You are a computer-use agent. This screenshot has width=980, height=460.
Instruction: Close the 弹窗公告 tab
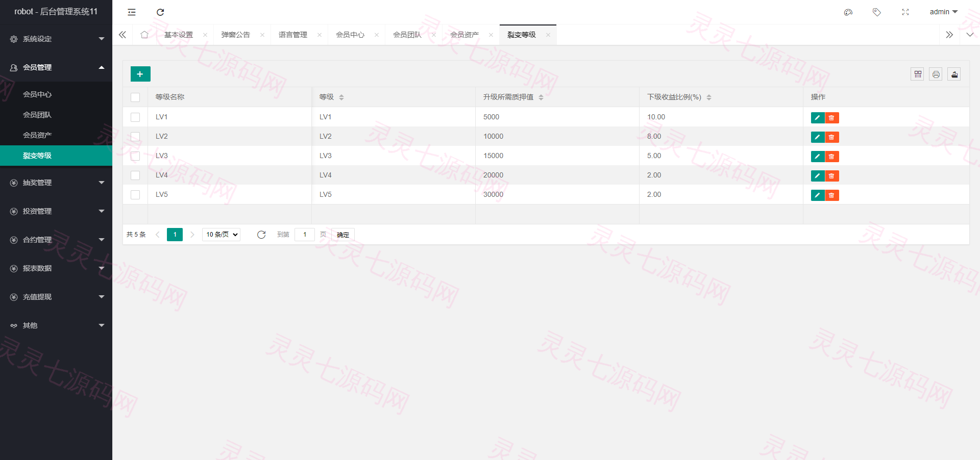(x=262, y=35)
